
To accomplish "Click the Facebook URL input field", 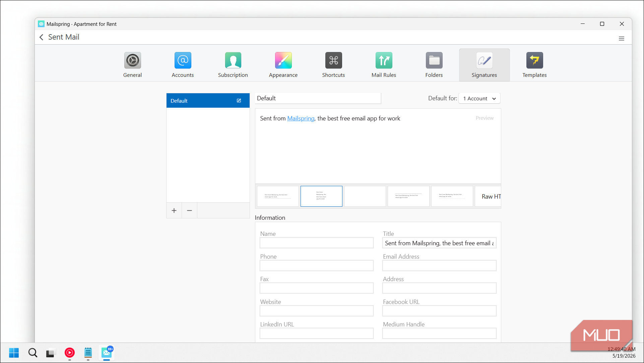I will coord(439,311).
